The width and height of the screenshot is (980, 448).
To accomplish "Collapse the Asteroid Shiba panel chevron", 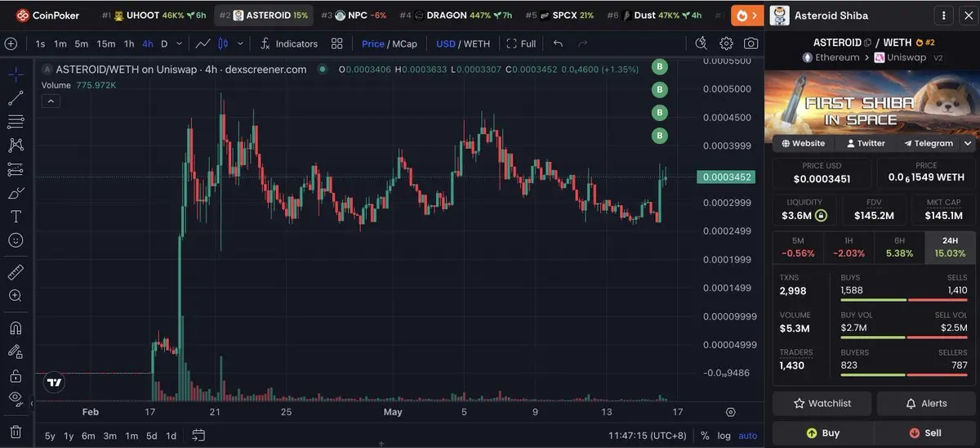I will 968,16.
